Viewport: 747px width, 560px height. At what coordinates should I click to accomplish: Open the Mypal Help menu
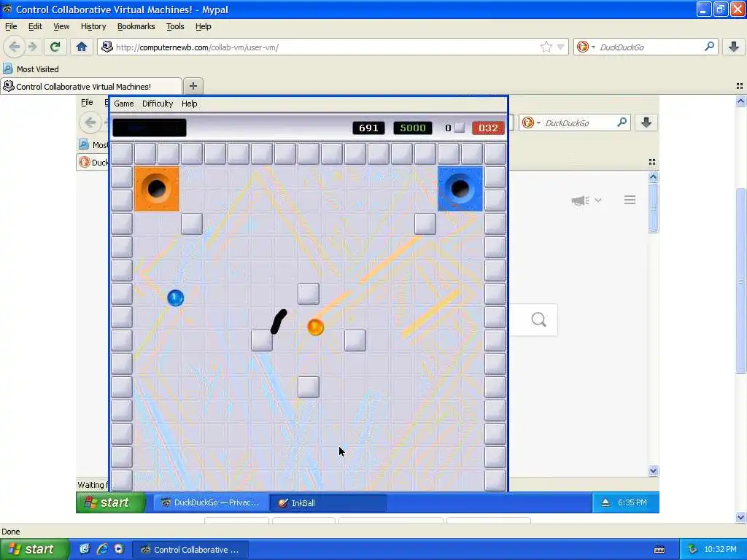click(203, 26)
